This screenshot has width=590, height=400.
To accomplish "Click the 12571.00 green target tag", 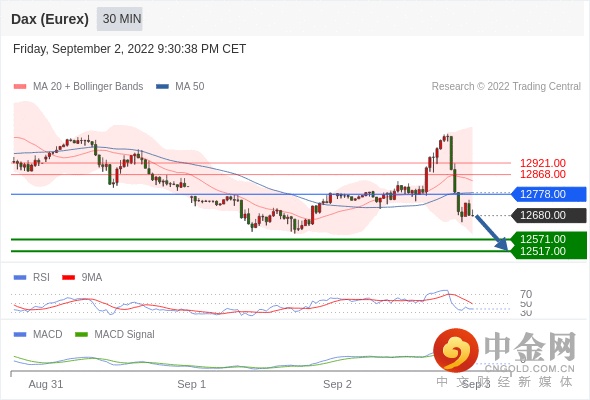I will [549, 239].
